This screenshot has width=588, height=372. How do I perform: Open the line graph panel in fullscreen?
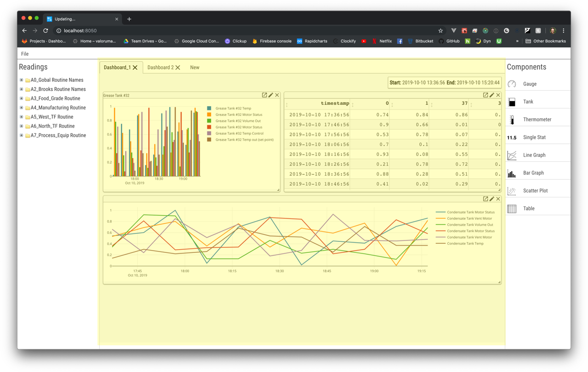(485, 199)
